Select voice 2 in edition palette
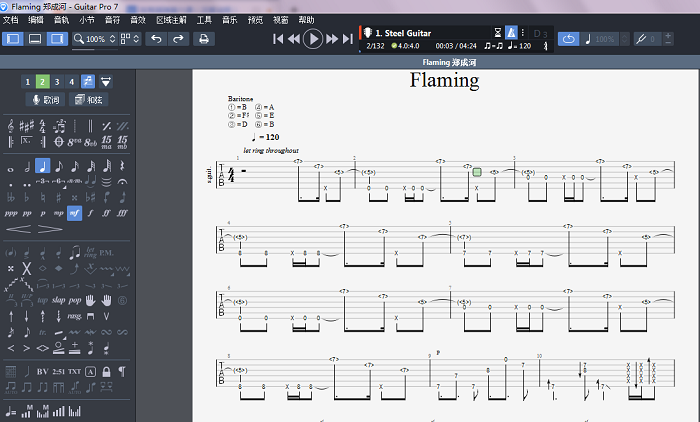The width and height of the screenshot is (700, 422). coord(42,81)
